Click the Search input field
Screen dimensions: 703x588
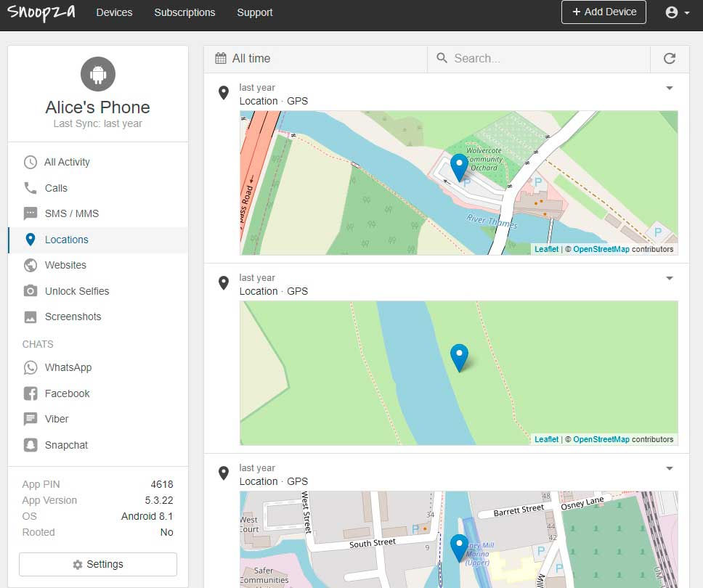(539, 59)
